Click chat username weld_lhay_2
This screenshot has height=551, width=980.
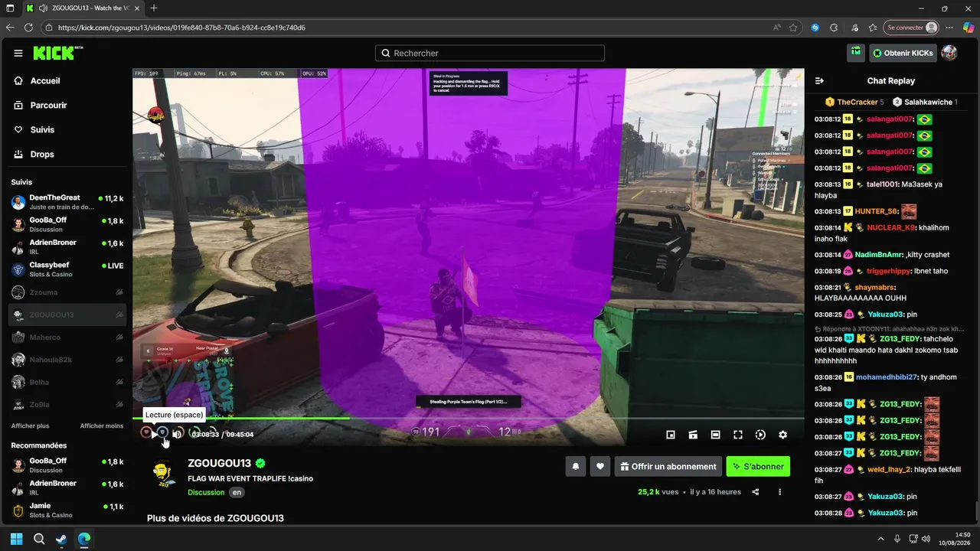tap(889, 470)
